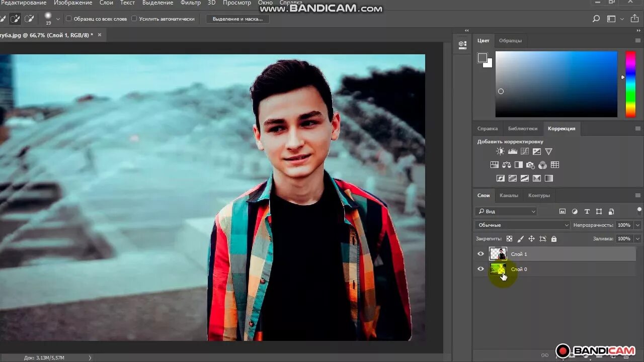
Task: Filter layers by pixel layers icon
Action: [x=562, y=212]
